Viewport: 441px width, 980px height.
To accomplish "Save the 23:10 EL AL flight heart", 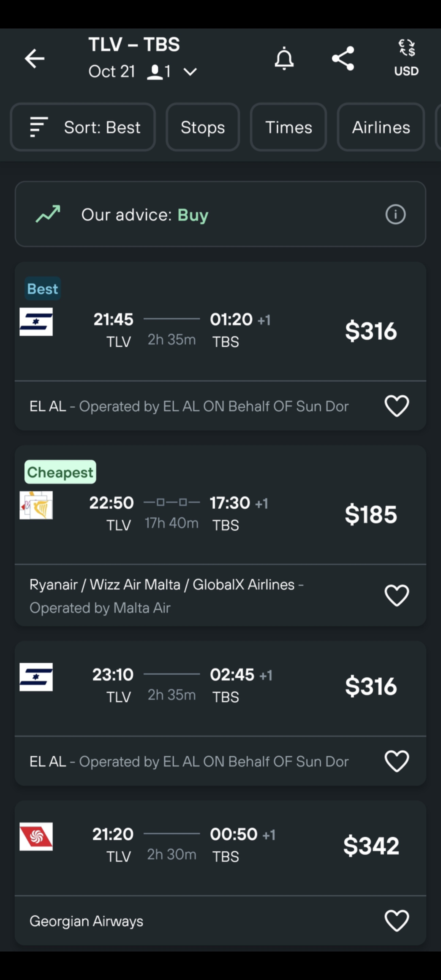I will point(397,761).
